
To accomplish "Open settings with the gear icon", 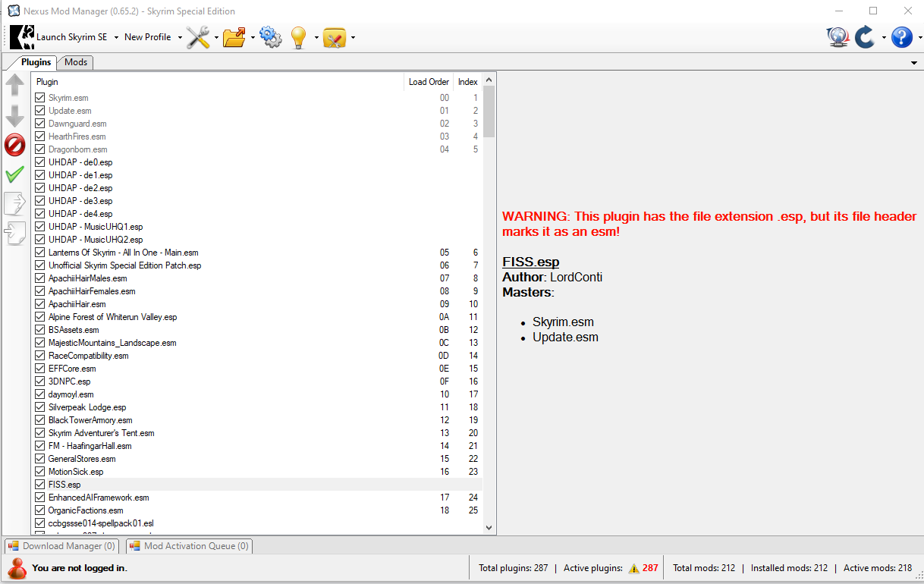I will tap(270, 37).
